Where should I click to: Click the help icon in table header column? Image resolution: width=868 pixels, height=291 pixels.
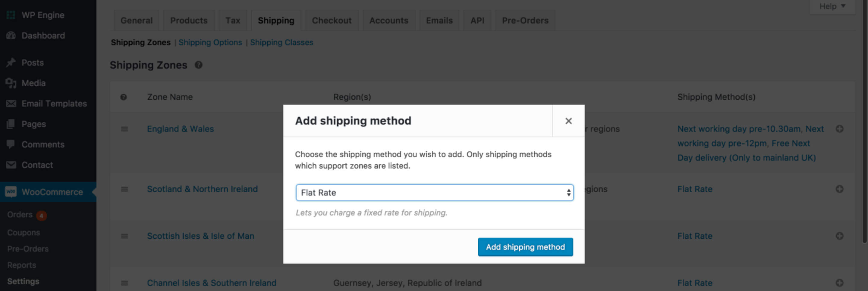[x=124, y=97]
